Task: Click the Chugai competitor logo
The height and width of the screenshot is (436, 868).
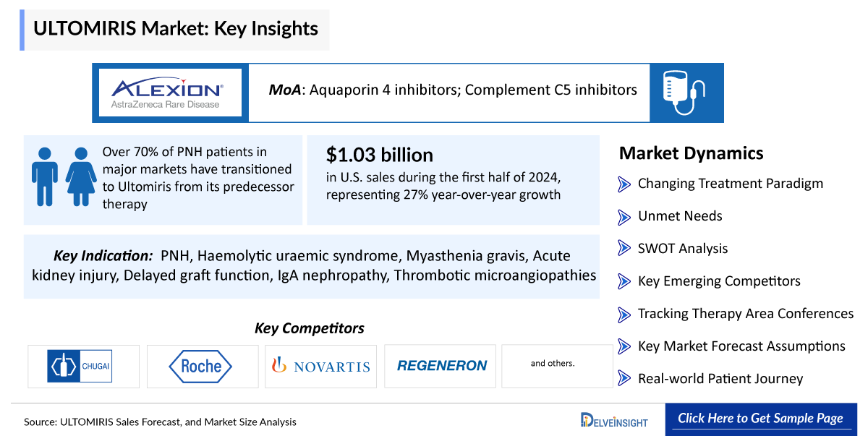Action: click(x=80, y=366)
